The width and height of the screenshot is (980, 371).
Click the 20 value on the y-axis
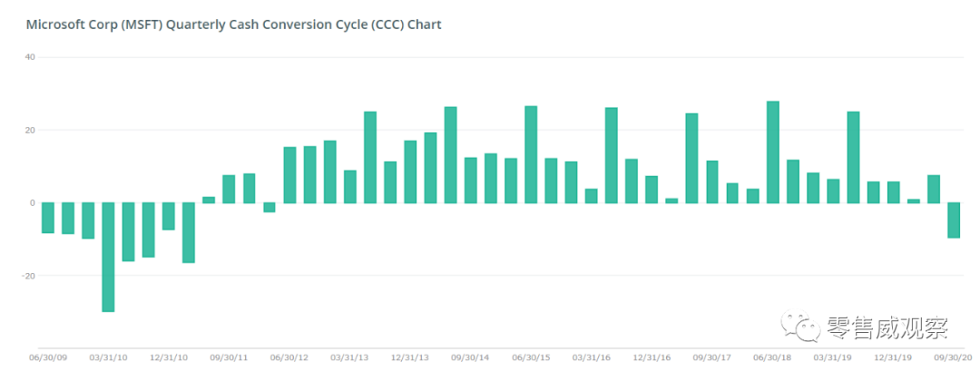pos(30,130)
